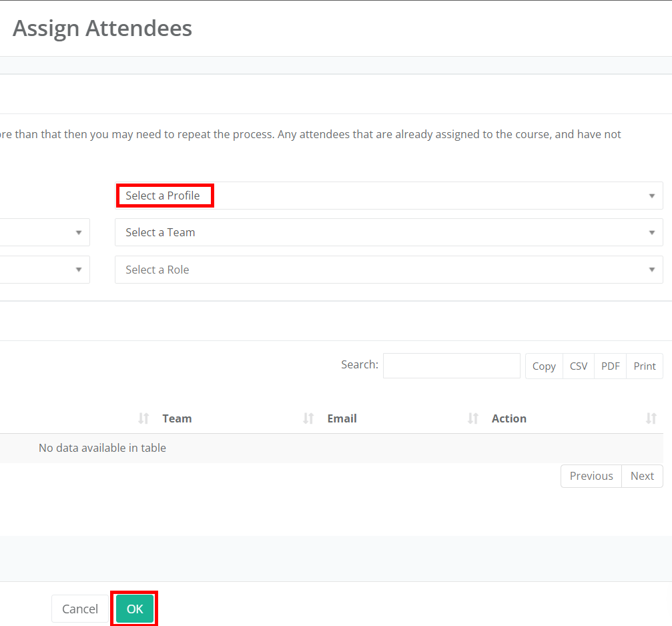Cancel the Assign Attendees dialog
The image size is (672, 626).
click(80, 609)
